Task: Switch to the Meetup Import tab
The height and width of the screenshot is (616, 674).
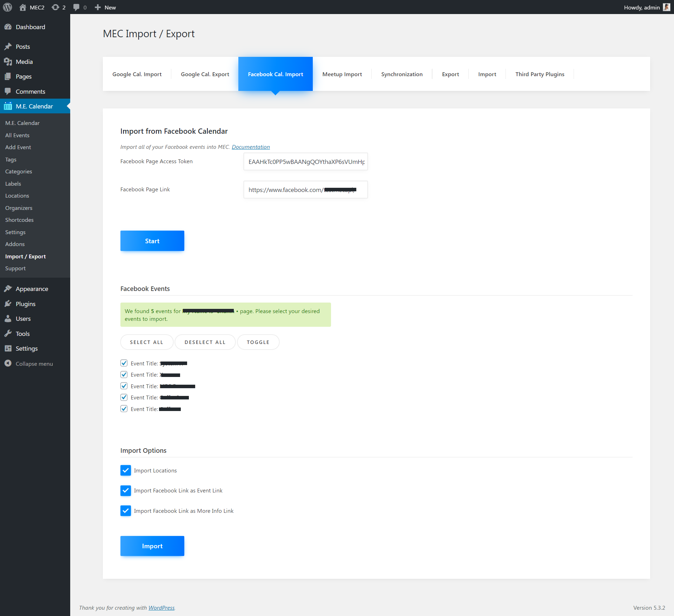Action: click(x=342, y=74)
